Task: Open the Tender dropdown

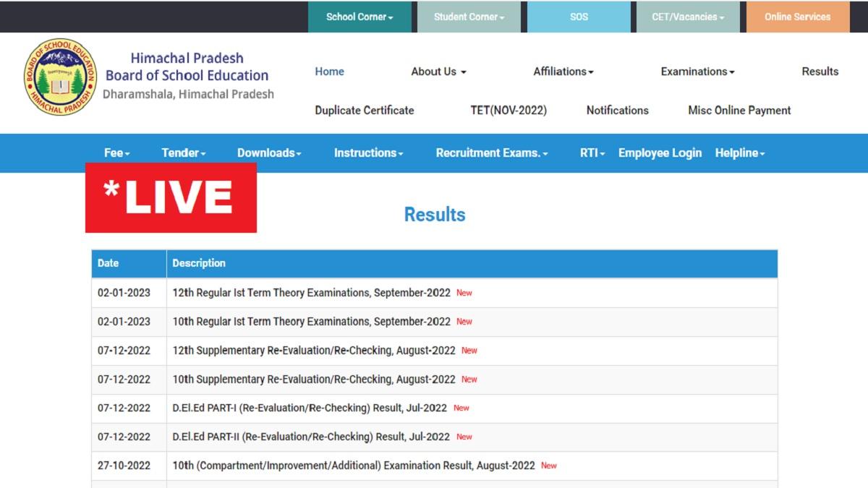Action: (183, 153)
